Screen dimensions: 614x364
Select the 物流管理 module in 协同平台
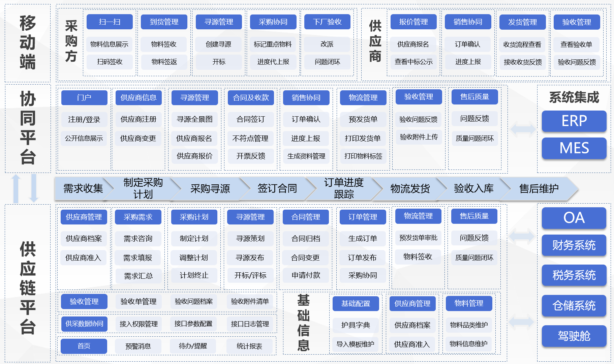pos(362,98)
